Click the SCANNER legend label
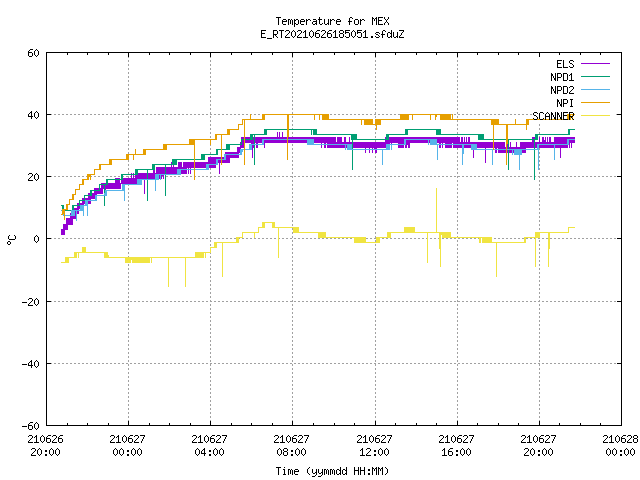 pyautogui.click(x=553, y=116)
